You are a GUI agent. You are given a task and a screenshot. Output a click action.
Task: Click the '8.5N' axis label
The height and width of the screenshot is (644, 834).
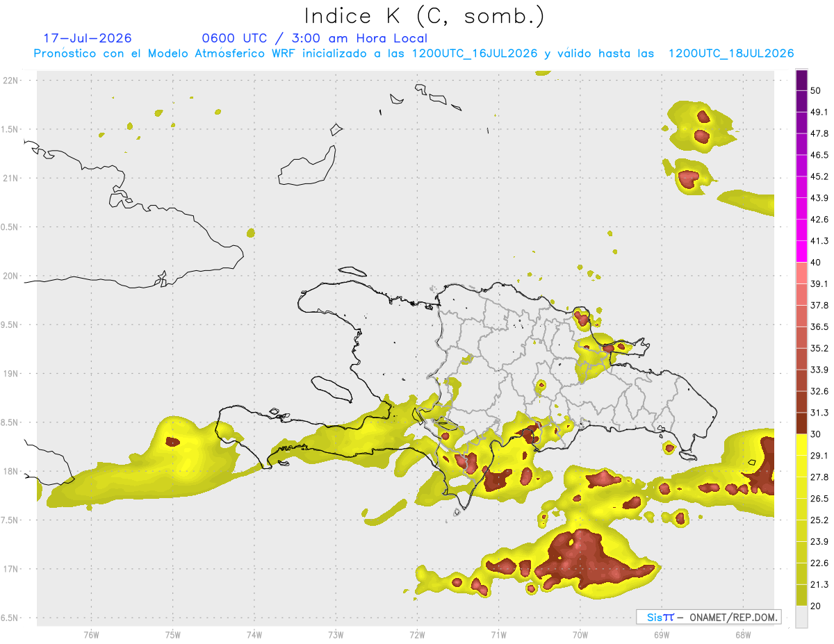(11, 422)
